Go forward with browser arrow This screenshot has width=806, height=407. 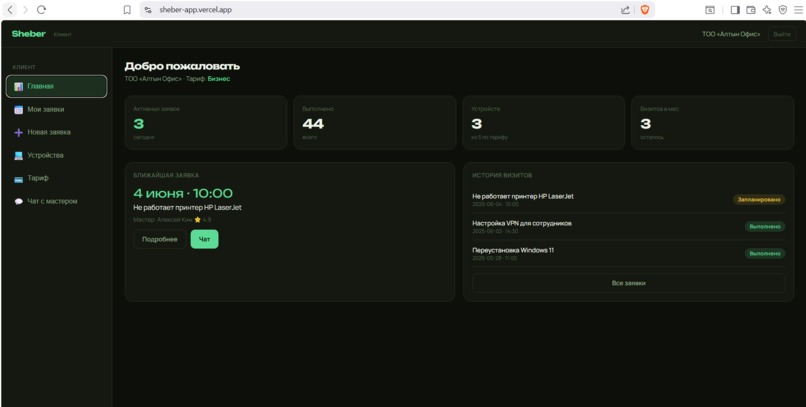(x=25, y=10)
